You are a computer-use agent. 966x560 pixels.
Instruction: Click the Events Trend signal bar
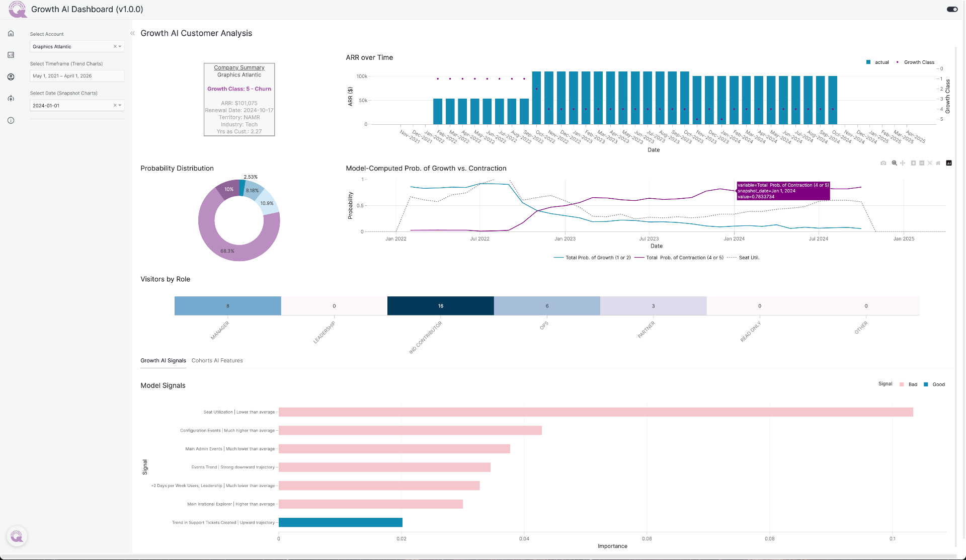(384, 467)
